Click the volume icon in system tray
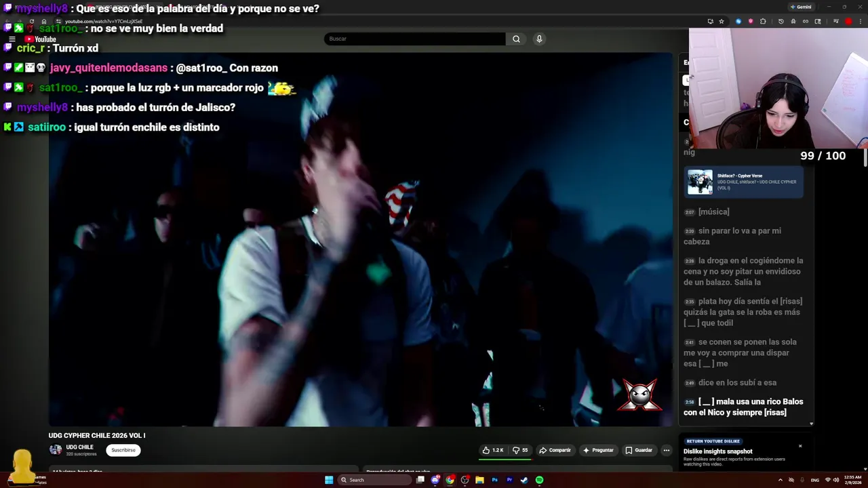The width and height of the screenshot is (868, 488). [x=835, y=480]
